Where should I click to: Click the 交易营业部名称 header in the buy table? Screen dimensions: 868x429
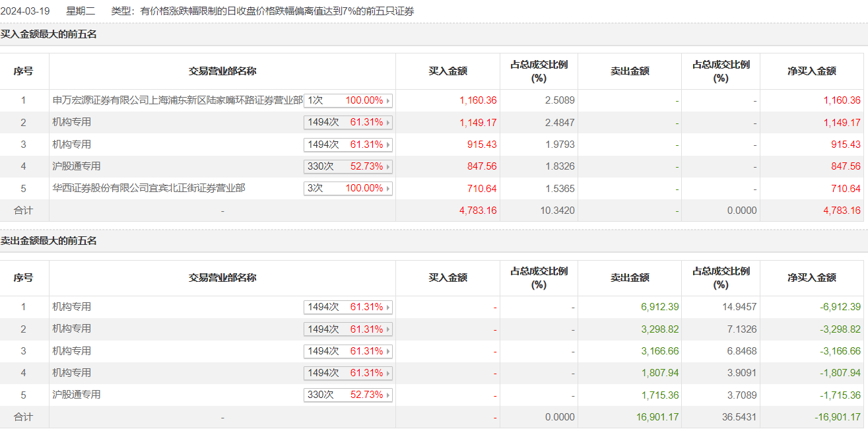pos(222,71)
